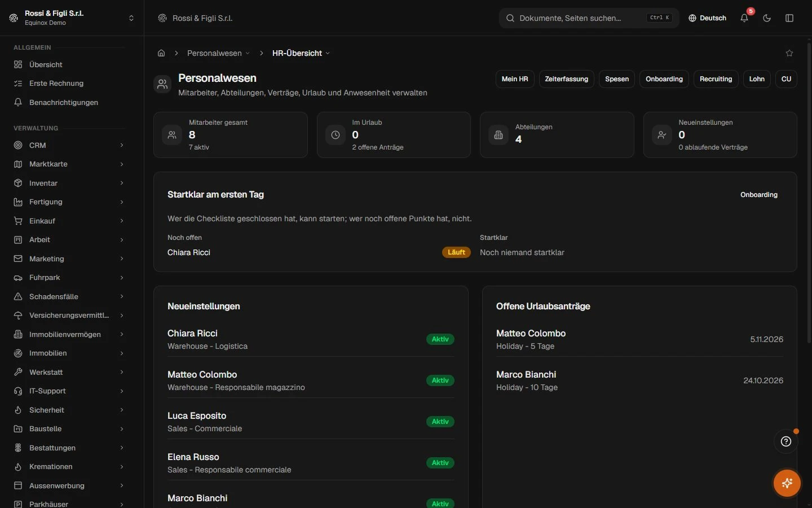Click the IT-Support headset icon
Screen dimensions: 812x508
(18, 391)
